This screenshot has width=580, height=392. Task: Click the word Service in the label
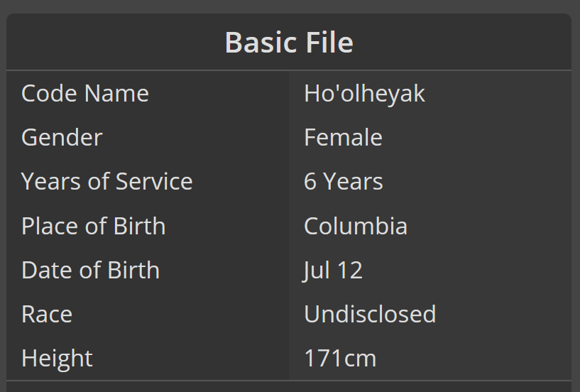154,181
